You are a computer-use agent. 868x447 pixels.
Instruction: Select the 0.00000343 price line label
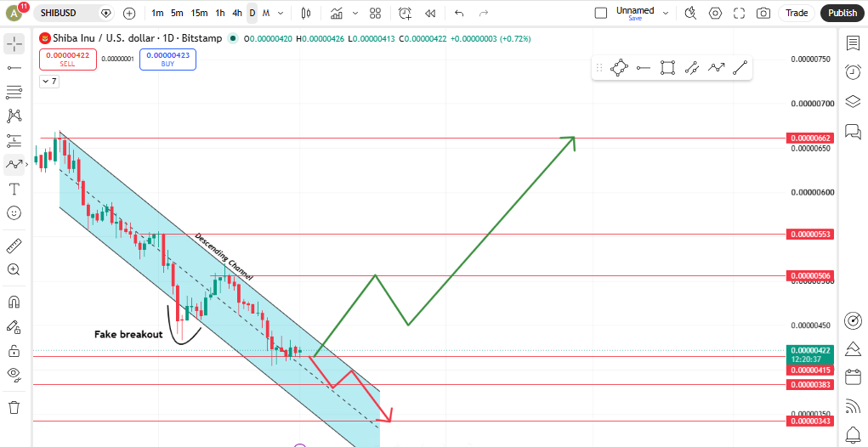[x=809, y=422]
